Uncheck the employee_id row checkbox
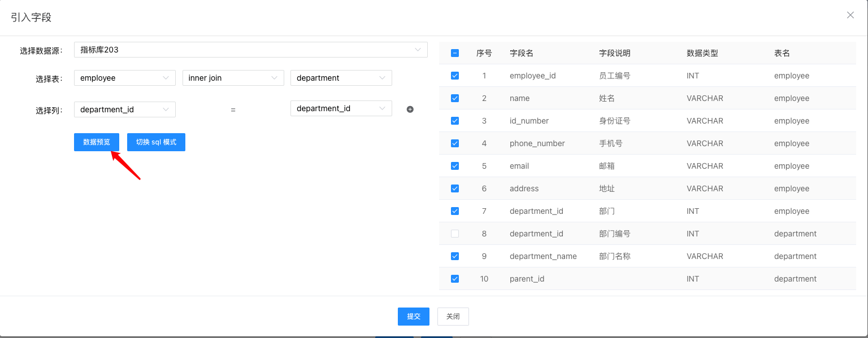This screenshot has width=868, height=338. [x=455, y=76]
